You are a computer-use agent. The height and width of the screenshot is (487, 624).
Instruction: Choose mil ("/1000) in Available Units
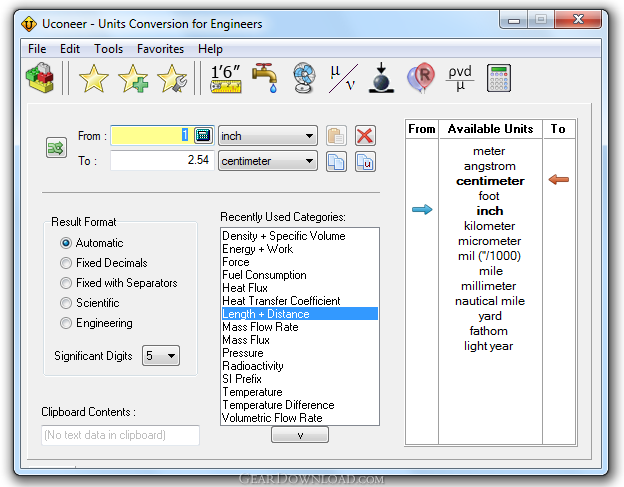[x=489, y=256]
